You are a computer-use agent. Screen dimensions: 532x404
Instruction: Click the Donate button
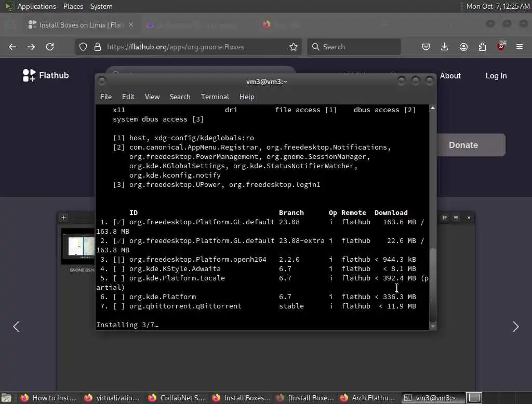click(471, 145)
